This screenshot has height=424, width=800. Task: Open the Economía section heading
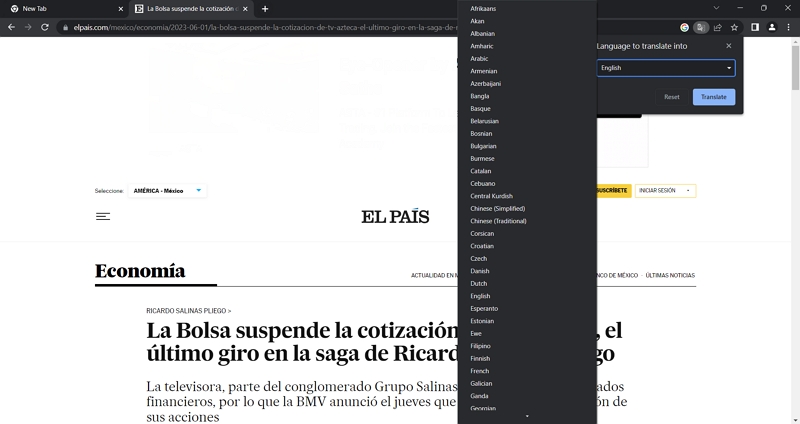coord(140,270)
